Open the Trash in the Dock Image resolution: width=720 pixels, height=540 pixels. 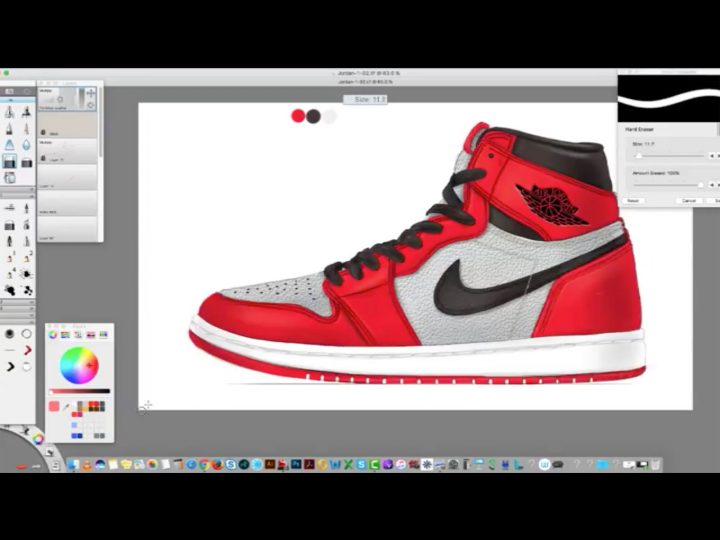655,465
